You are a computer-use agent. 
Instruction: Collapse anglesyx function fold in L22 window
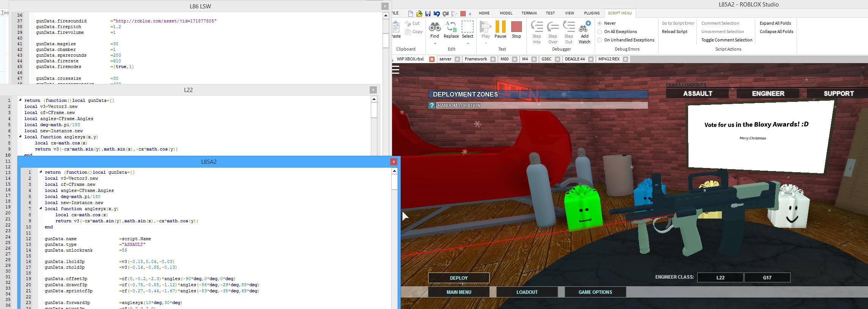click(x=20, y=136)
